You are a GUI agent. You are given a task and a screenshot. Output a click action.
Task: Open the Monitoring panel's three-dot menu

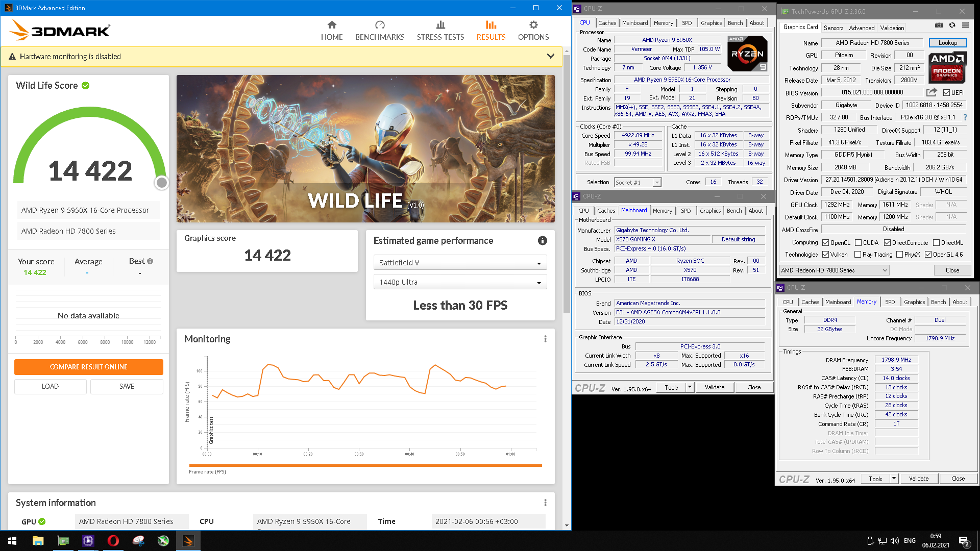[545, 339]
